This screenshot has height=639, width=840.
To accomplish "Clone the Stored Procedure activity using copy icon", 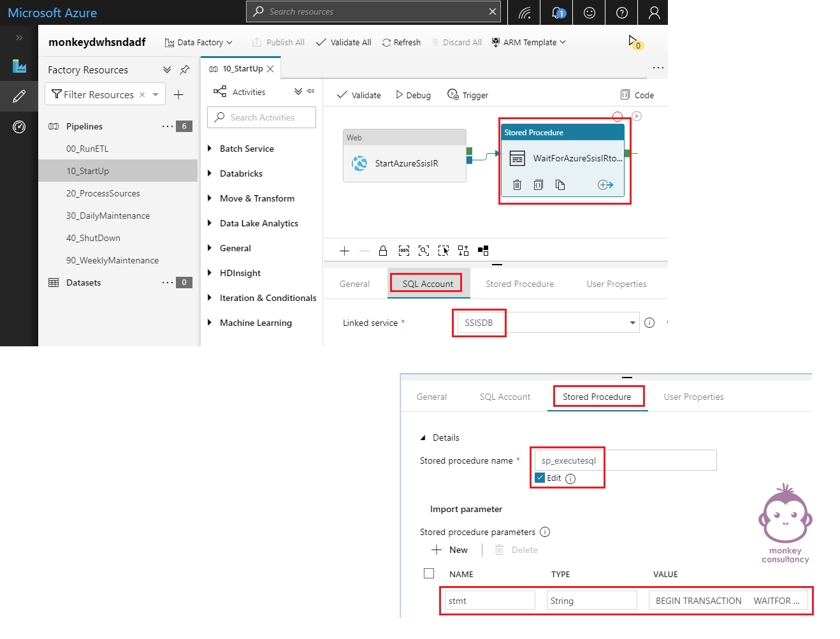I will 560,185.
